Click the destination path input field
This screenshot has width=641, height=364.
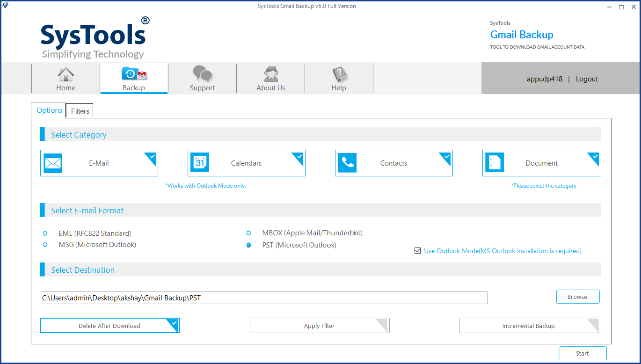[x=264, y=298]
